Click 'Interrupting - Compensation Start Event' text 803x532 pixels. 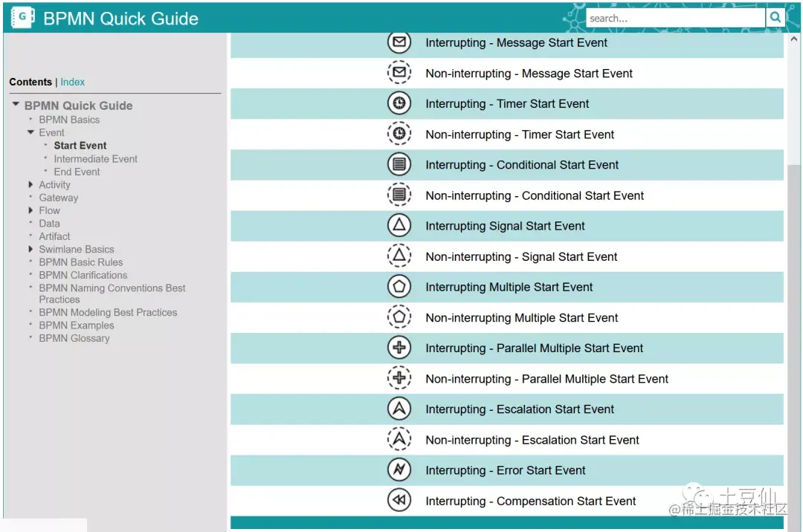531,502
